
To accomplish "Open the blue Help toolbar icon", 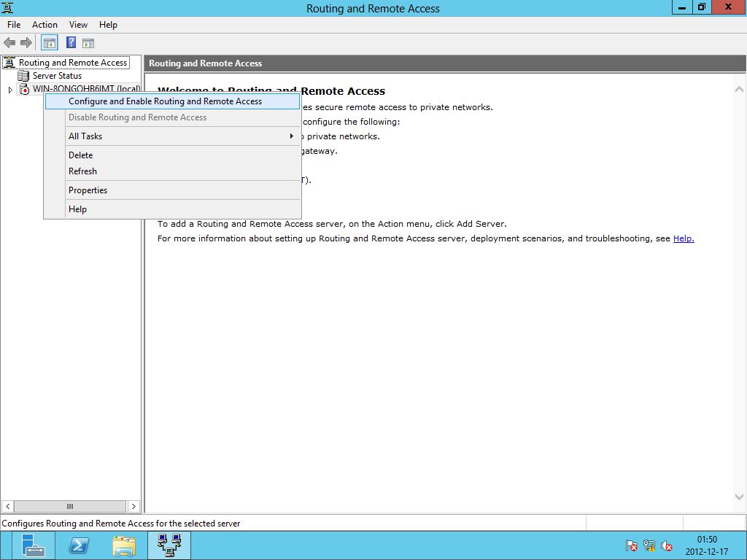I will (x=71, y=43).
